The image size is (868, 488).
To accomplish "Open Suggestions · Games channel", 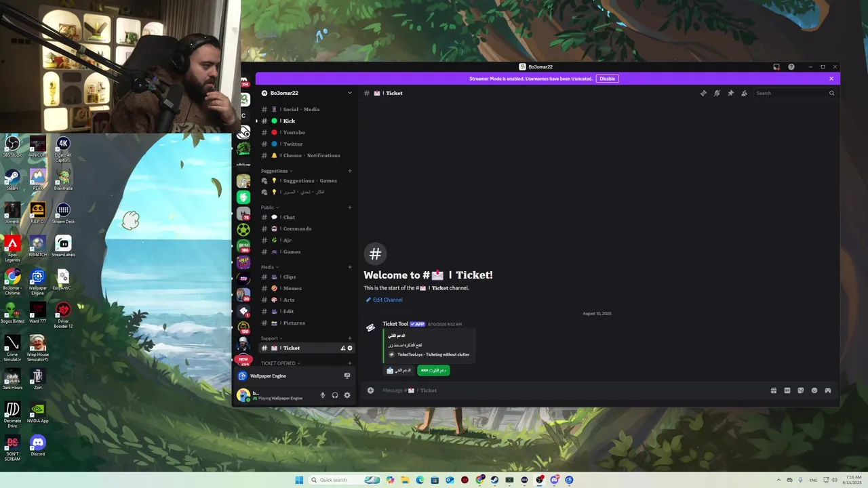I will tap(307, 180).
